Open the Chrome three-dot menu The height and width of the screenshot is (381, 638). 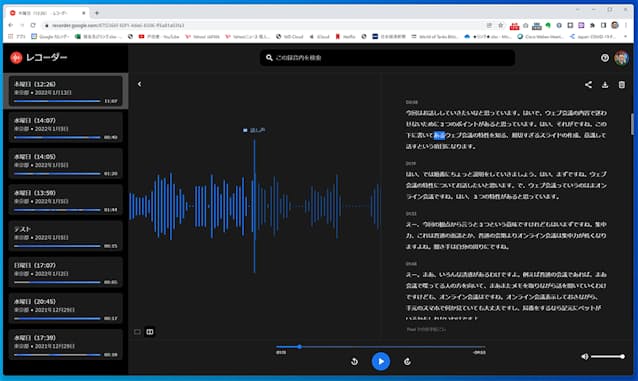click(x=626, y=25)
